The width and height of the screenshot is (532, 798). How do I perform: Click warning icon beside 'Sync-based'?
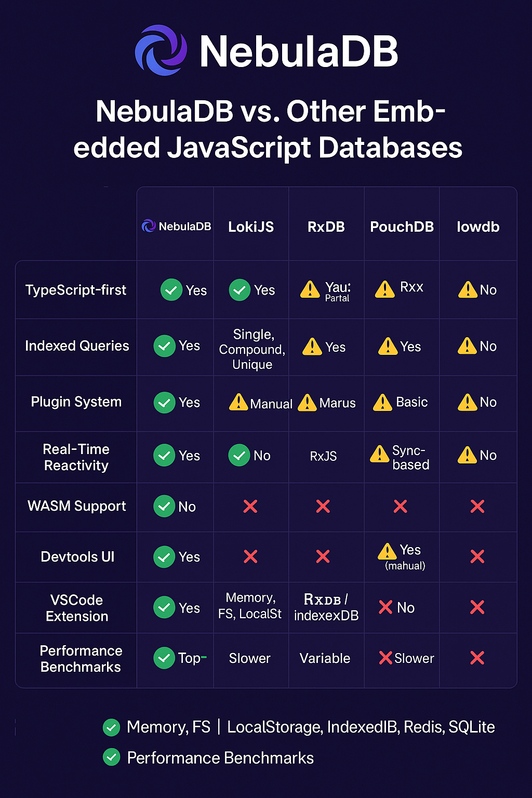pyautogui.click(x=380, y=454)
